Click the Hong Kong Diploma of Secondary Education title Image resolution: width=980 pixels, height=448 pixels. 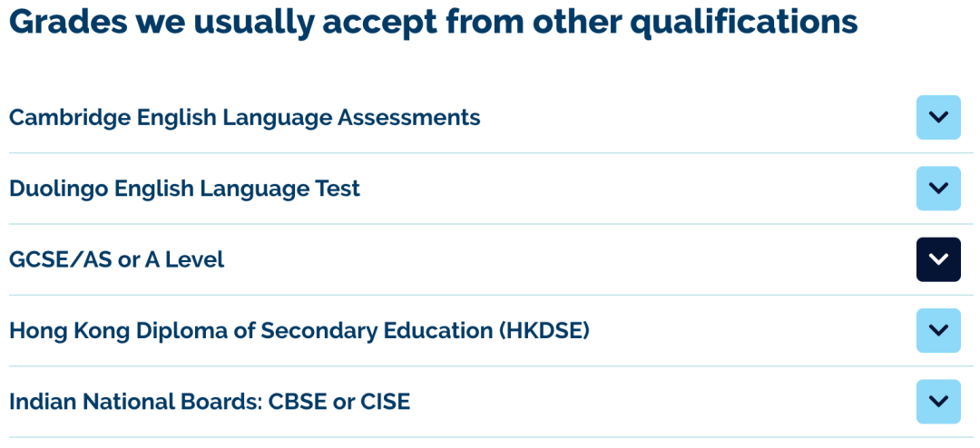coord(299,331)
